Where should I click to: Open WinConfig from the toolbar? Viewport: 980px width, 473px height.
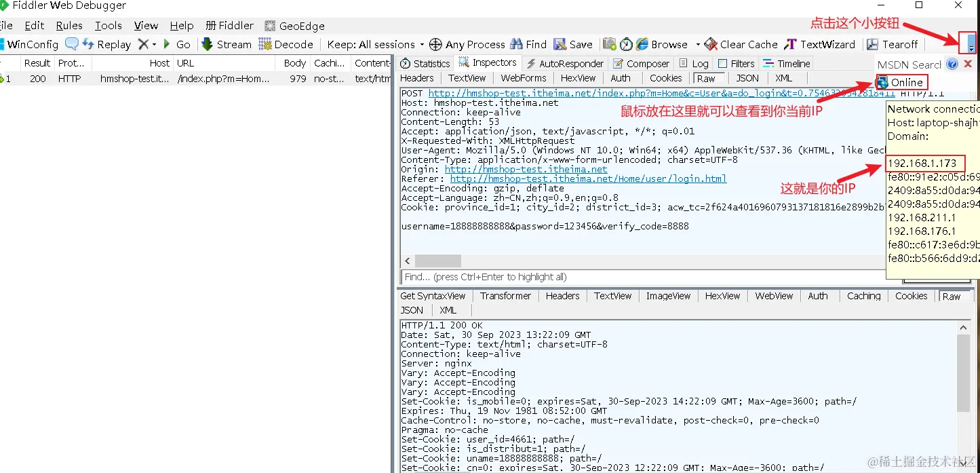coord(29,44)
